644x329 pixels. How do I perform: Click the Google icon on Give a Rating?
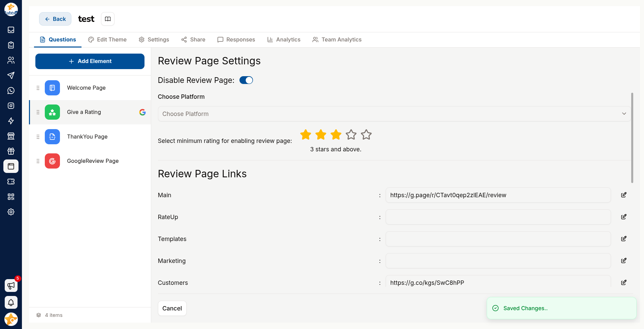142,112
